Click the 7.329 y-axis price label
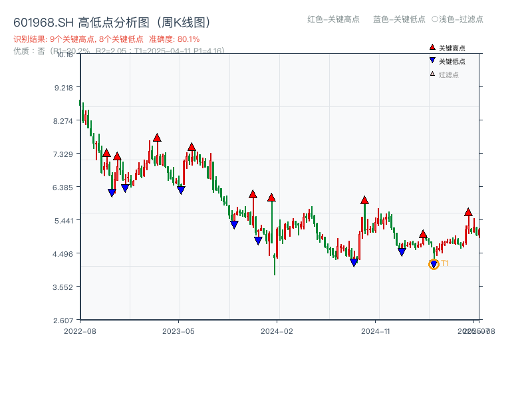Viewport: 532px width, 399px height. pyautogui.click(x=63, y=154)
